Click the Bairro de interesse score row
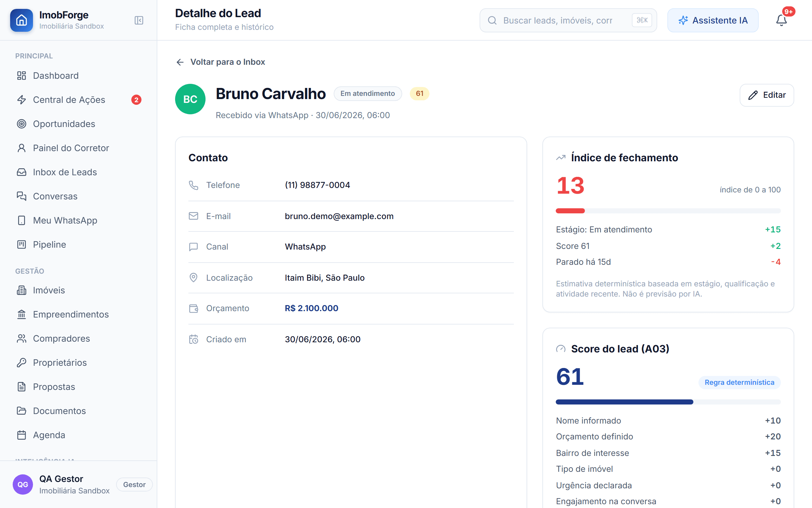This screenshot has height=508, width=812. (668, 453)
